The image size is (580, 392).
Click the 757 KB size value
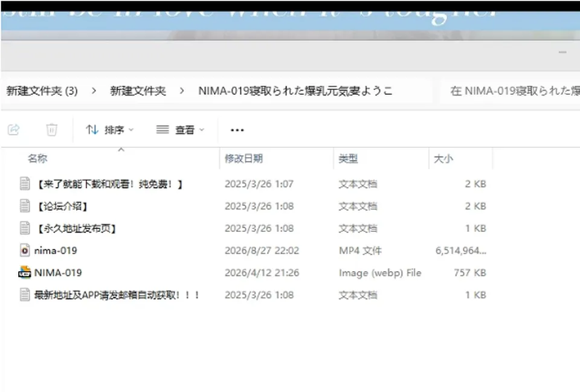tap(470, 272)
